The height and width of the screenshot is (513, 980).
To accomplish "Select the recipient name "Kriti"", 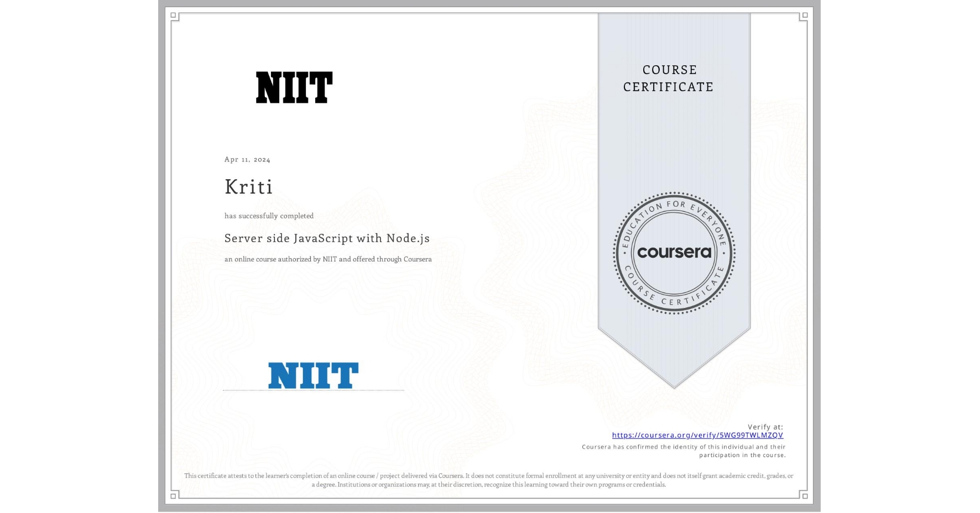I will click(x=249, y=187).
